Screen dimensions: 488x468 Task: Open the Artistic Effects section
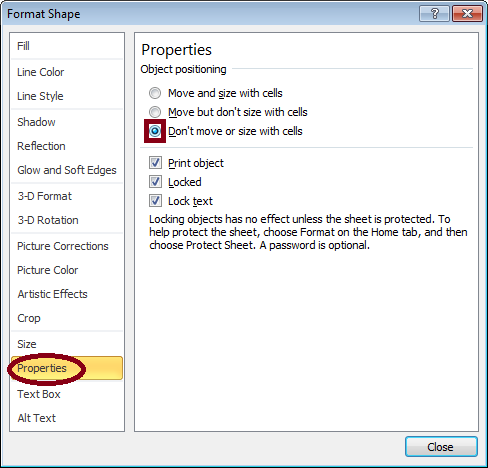67,294
